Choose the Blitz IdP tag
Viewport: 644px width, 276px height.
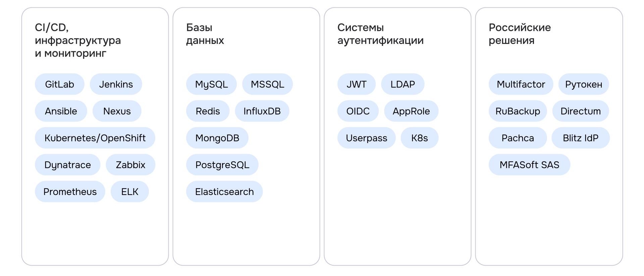coord(580,138)
